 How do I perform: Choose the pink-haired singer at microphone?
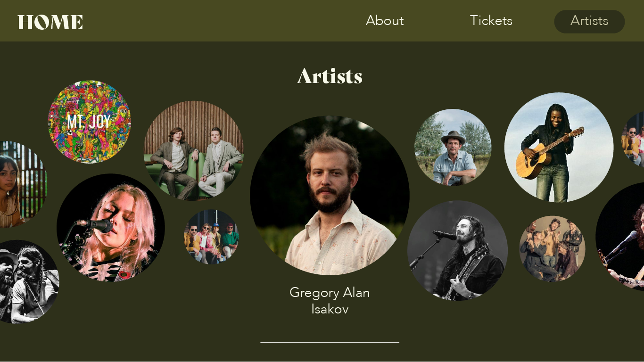click(x=111, y=228)
